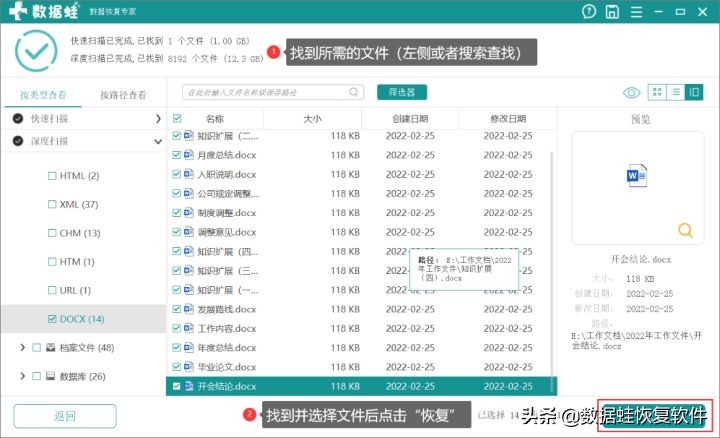Screen dimensions: 720x438
Task: Select the 制度调整.docx file name
Action: point(227,213)
